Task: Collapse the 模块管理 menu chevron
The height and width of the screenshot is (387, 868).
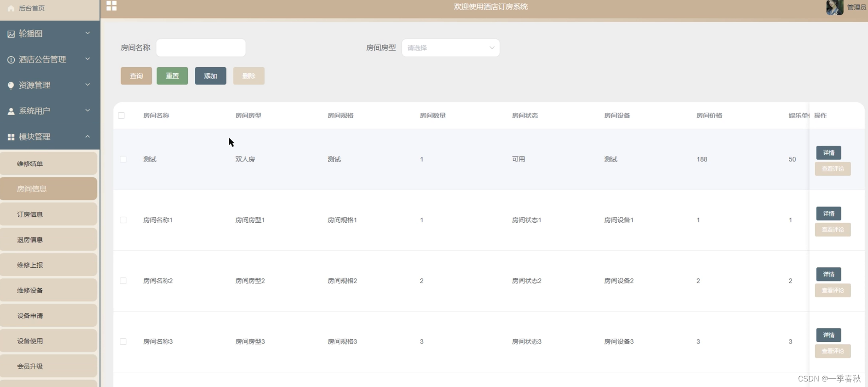Action: pyautogui.click(x=87, y=136)
